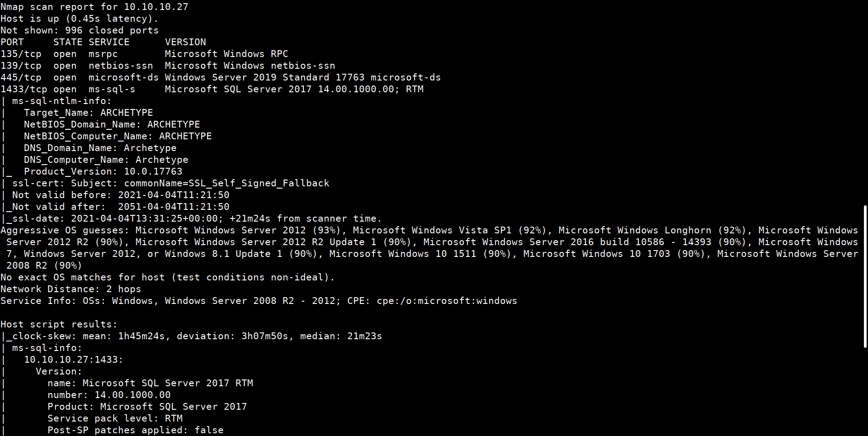
Task: Click the 139/tcp port entry
Action: tap(21, 66)
